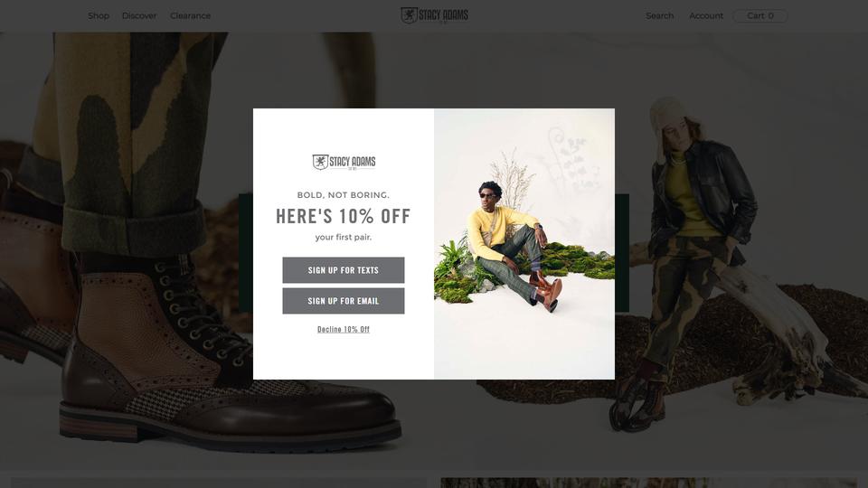868x488 pixels.
Task: Click the BOLD, NOT BORING tagline
Action: 344,195
